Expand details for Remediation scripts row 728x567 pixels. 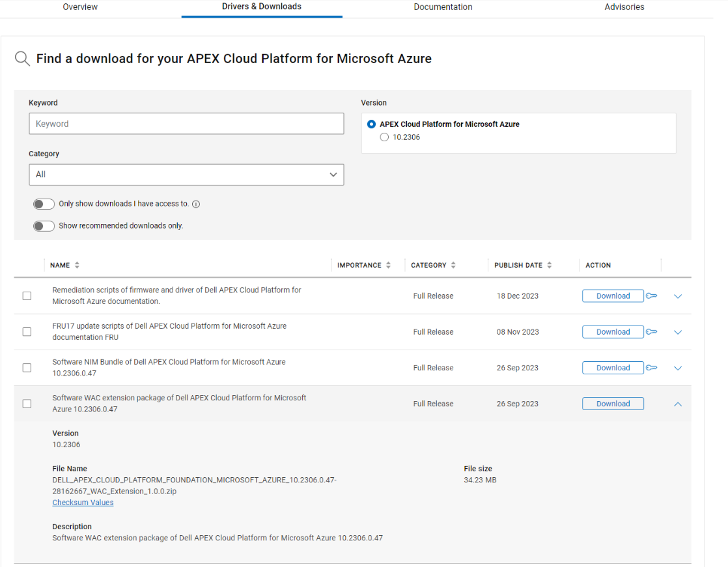pyautogui.click(x=678, y=296)
